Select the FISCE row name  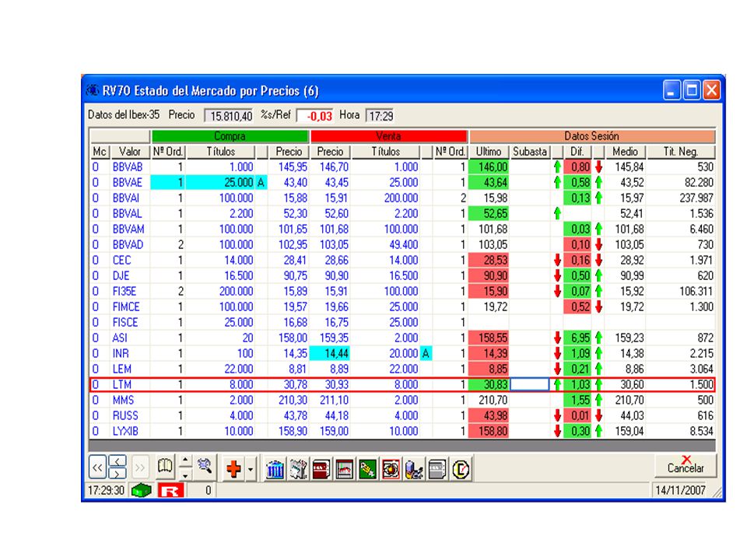[125, 322]
